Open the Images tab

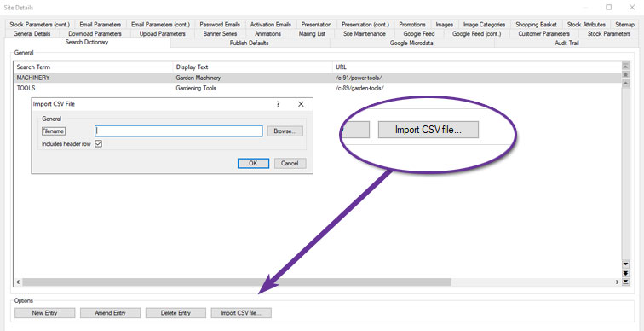pyautogui.click(x=445, y=25)
